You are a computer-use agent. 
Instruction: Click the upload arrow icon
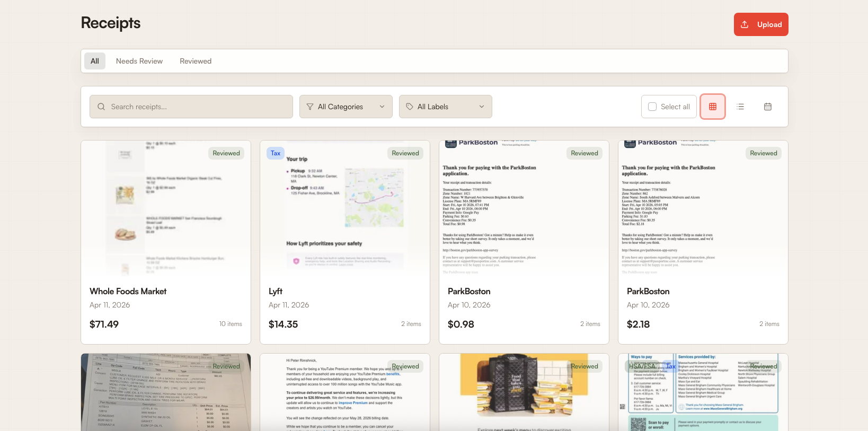[745, 24]
